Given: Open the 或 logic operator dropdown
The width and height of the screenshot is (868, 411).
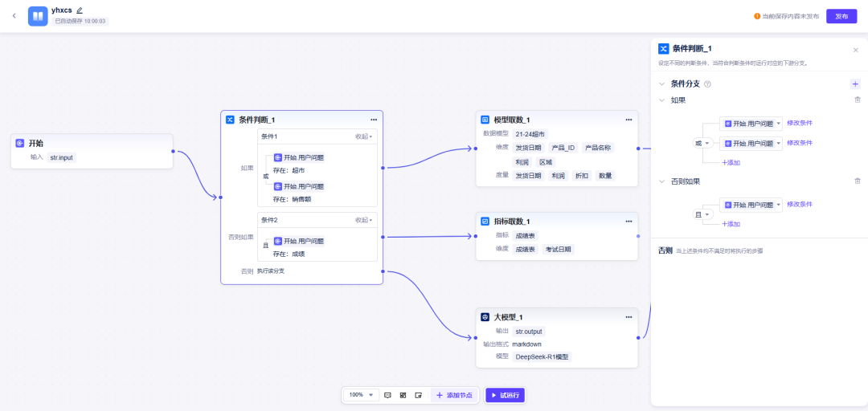Looking at the screenshot, I should click(x=703, y=143).
